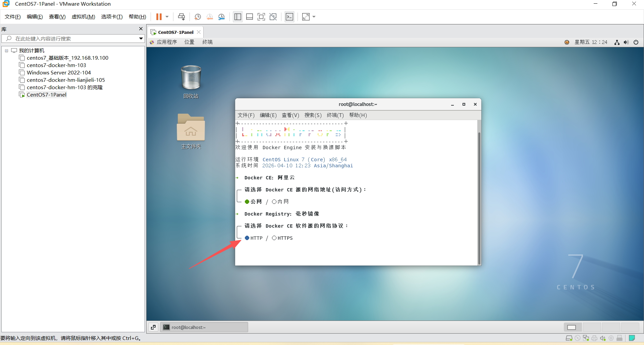Screen dimensions: 644x345
Task: Open the 终端 menu in GNOME top bar
Action: (x=208, y=42)
